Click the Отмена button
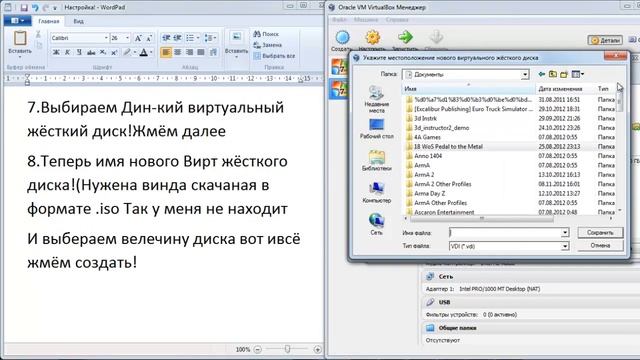Screen dimensions: 640x360 600,245
